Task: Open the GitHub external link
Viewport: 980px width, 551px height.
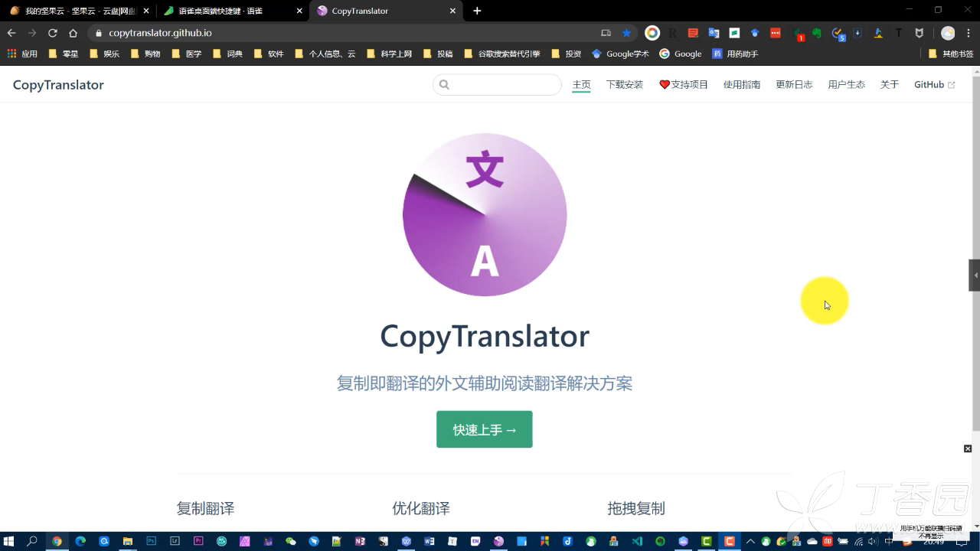Action: 935,85
